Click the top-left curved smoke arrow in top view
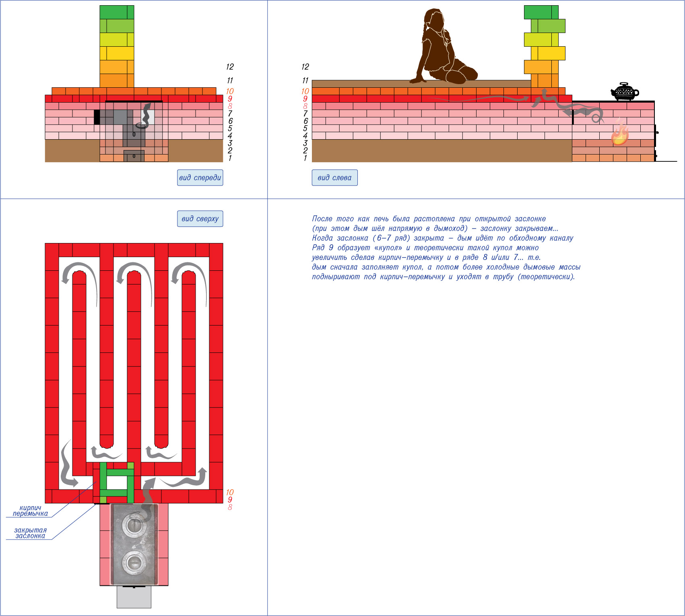 (80, 278)
